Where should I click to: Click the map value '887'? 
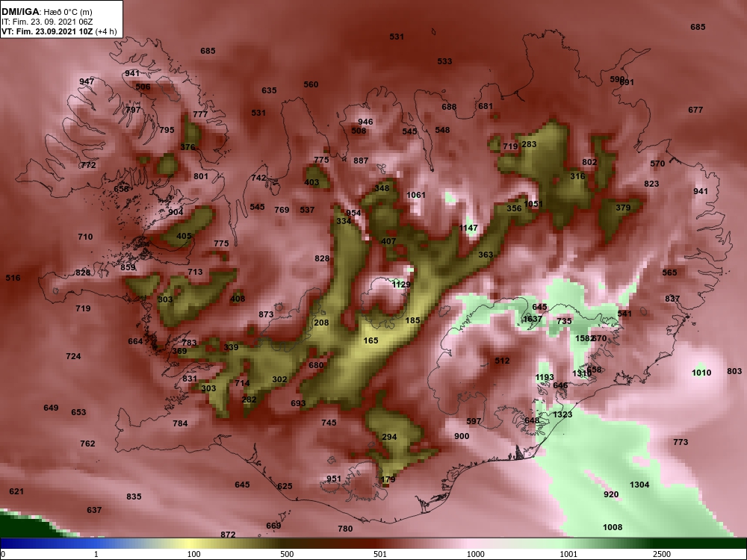click(361, 161)
